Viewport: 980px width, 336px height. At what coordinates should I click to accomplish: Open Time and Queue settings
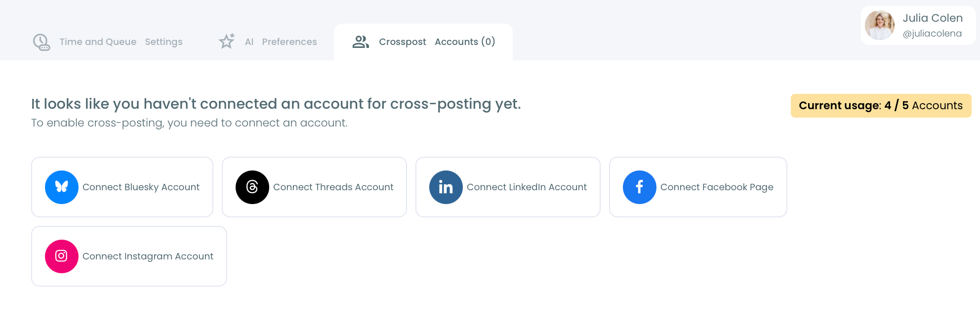(x=97, y=42)
